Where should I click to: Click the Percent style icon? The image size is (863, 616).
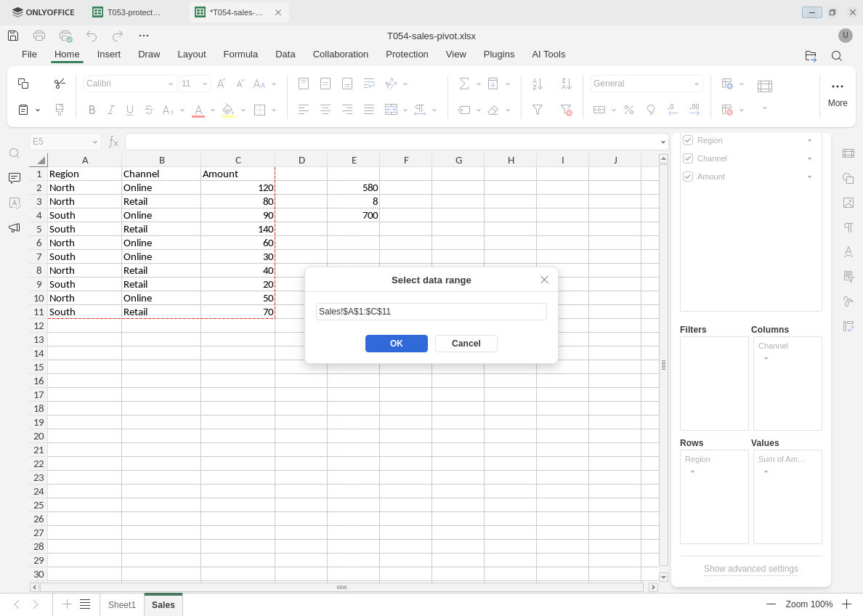pyautogui.click(x=629, y=110)
